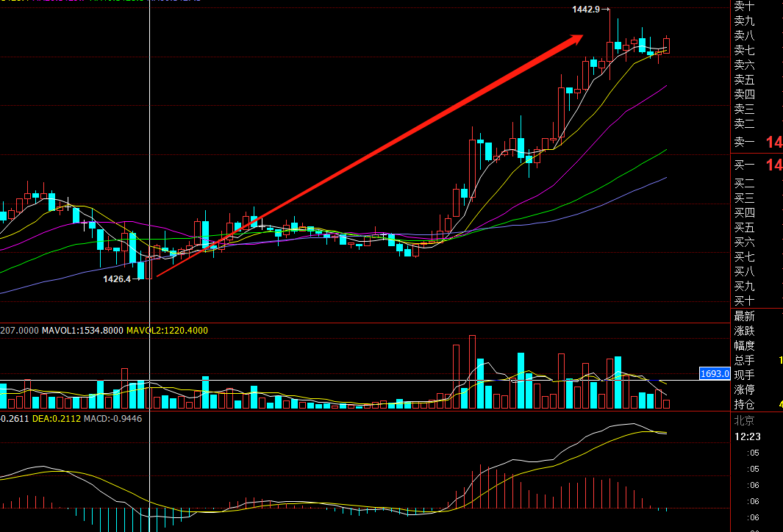
Task: Click the 卖七 ask level label
Action: (745, 51)
